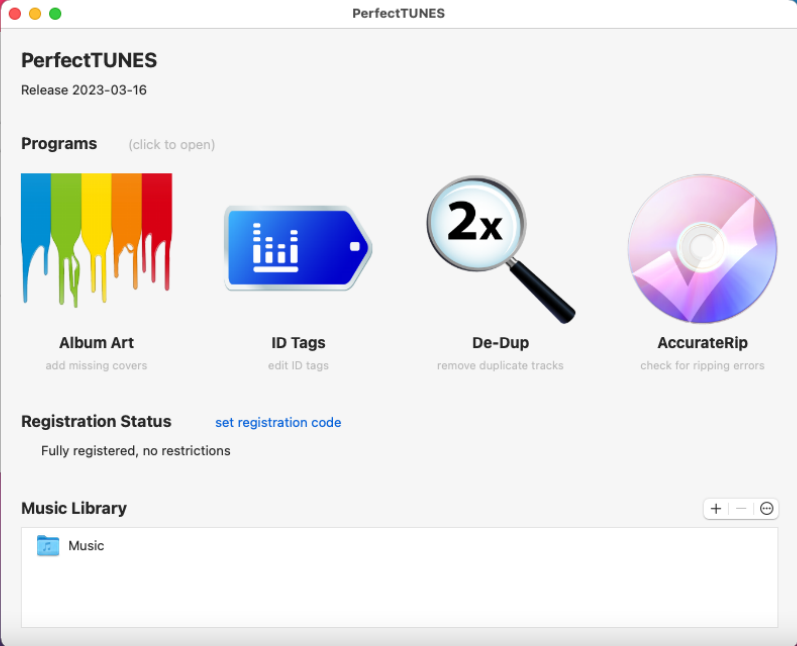Launch ID Tags via blue tag icon
797x646 pixels.
click(x=298, y=248)
